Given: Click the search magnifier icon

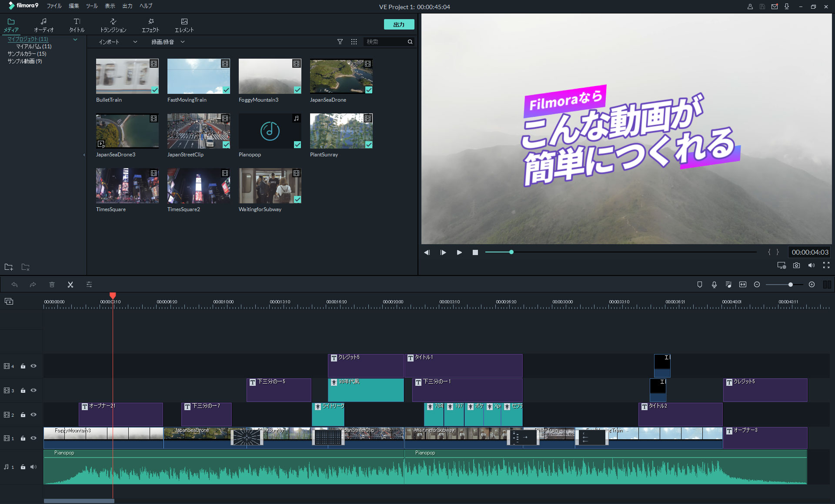Looking at the screenshot, I should click(410, 42).
